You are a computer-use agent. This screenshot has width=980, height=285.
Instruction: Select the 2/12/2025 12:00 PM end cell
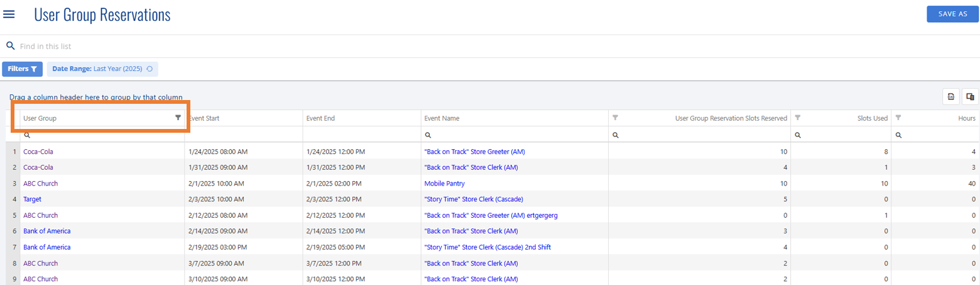click(x=362, y=215)
